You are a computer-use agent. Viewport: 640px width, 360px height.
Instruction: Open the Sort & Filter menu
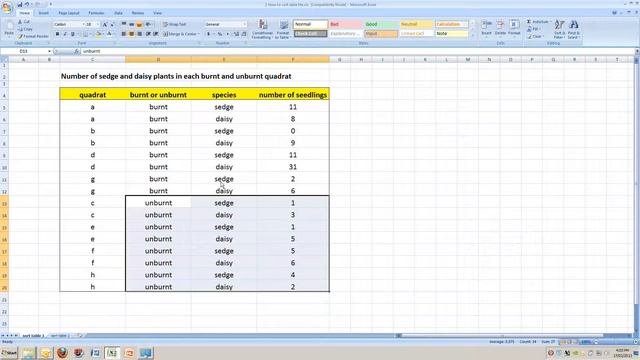click(559, 29)
